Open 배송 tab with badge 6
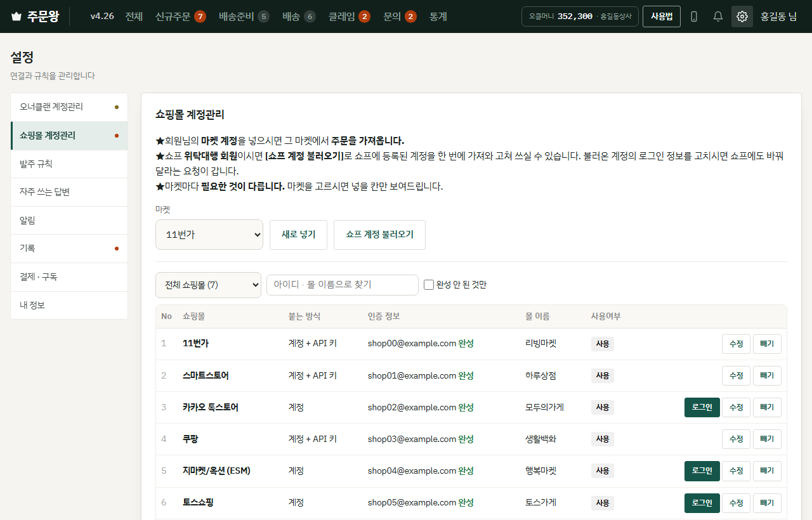 299,16
